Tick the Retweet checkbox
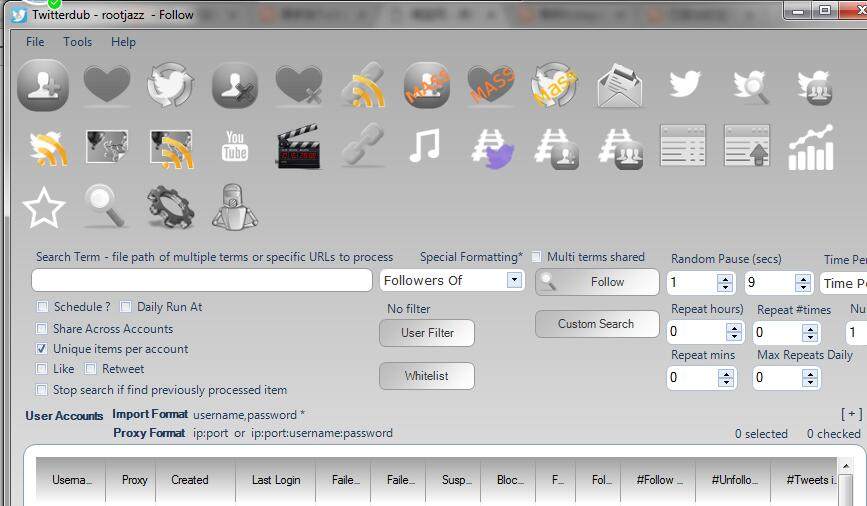 pyautogui.click(x=90, y=369)
